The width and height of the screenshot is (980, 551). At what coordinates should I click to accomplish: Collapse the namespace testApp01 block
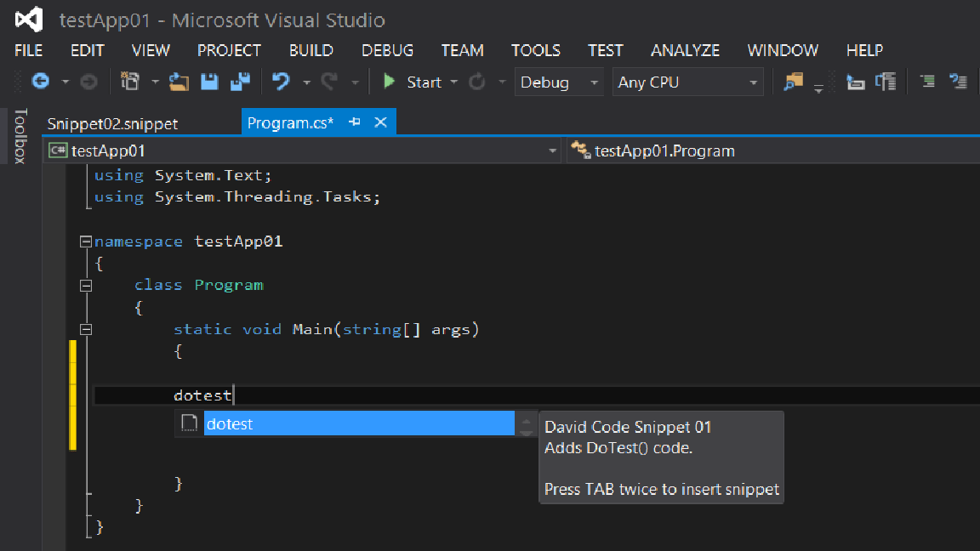tap(86, 241)
